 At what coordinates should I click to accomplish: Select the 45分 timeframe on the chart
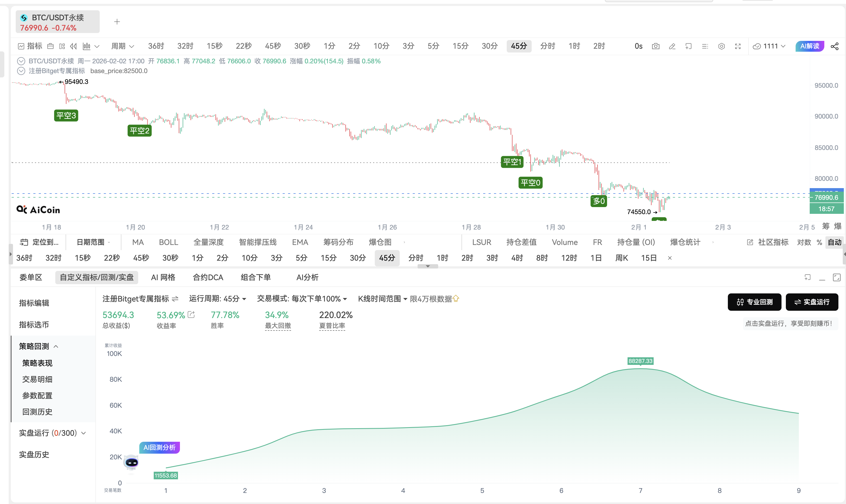point(519,46)
